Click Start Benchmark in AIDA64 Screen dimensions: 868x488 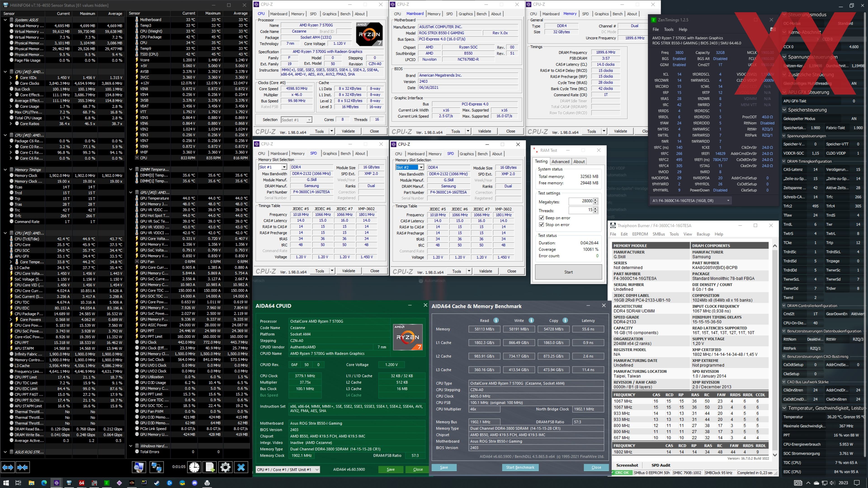point(520,467)
